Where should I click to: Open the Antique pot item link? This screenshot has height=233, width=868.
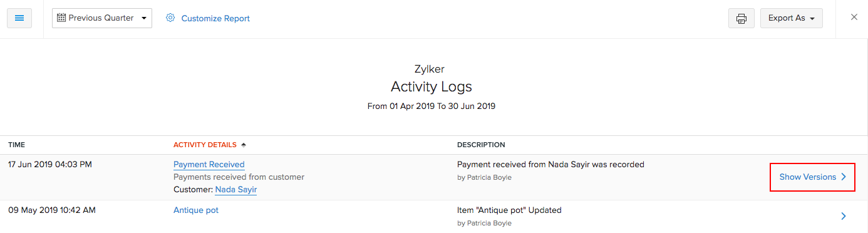coord(196,210)
